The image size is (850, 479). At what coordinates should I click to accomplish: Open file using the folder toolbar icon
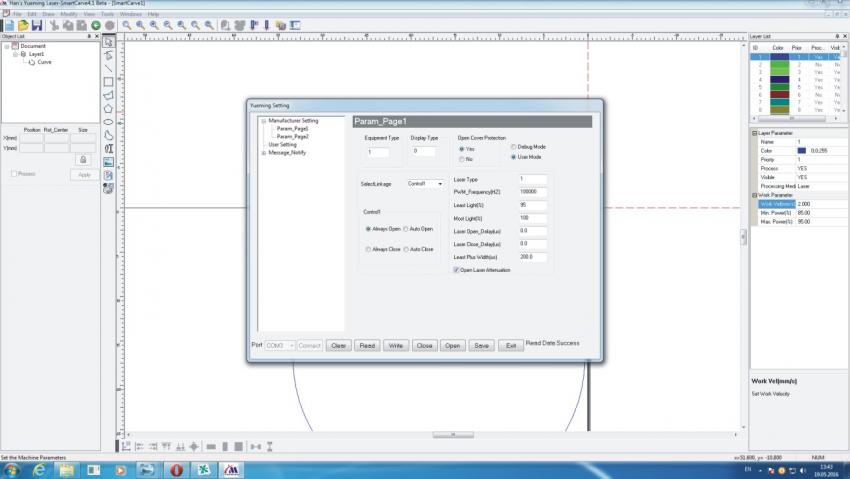coord(22,25)
